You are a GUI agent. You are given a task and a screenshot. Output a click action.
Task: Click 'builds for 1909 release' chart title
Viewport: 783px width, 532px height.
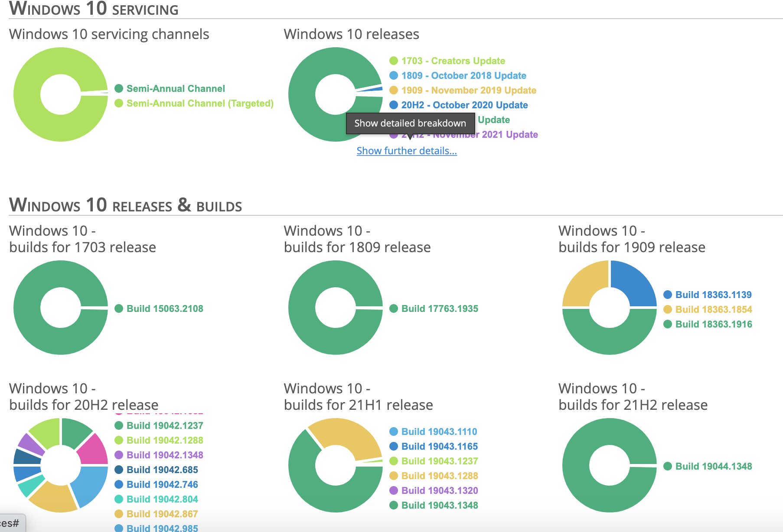632,247
